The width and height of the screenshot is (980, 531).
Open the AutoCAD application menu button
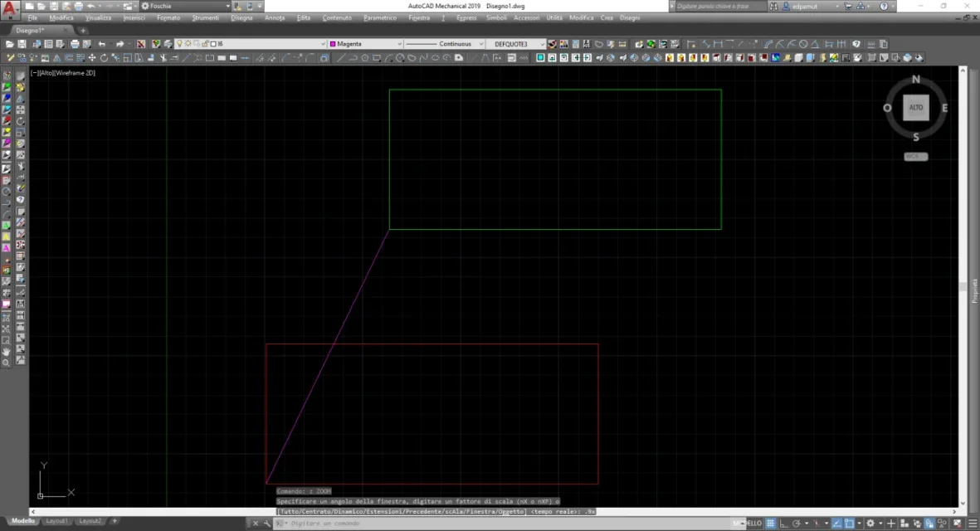click(x=12, y=9)
